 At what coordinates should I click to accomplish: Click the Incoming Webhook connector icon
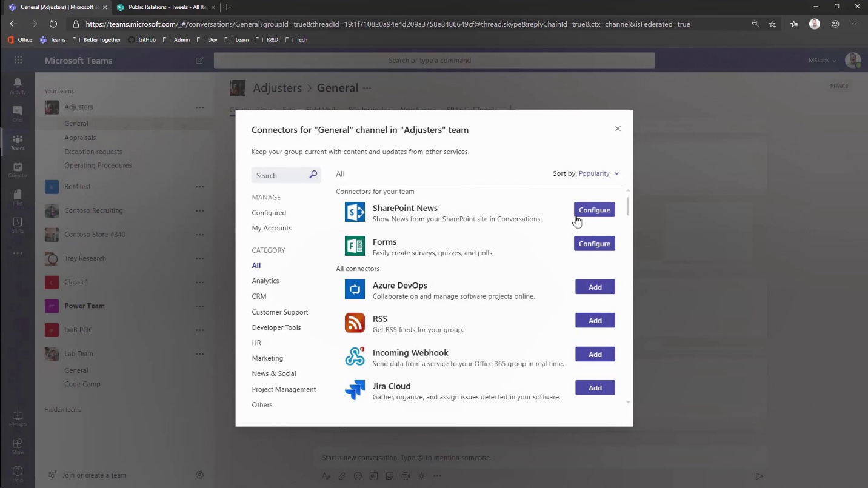[x=355, y=356]
